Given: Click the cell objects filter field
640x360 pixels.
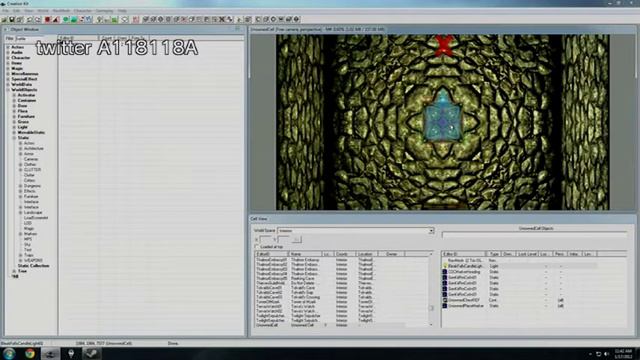Looking at the screenshot, I should pyautogui.click(x=534, y=235).
